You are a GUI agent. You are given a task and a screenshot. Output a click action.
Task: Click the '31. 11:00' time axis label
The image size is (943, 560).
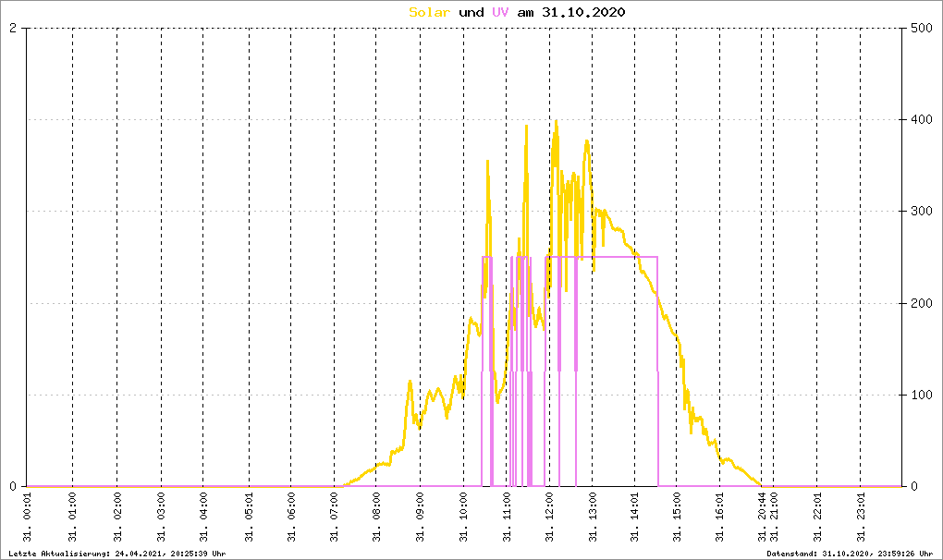507,517
